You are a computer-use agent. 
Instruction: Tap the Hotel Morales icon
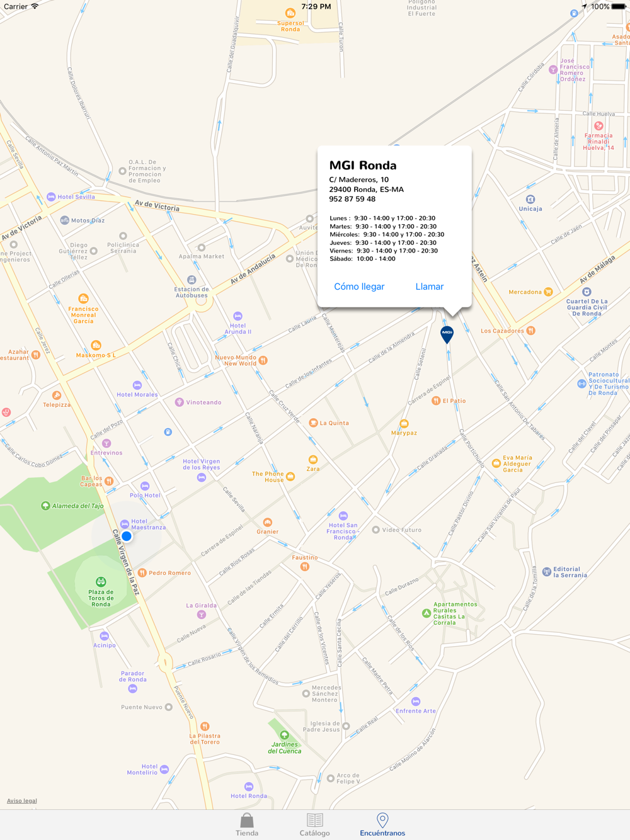pyautogui.click(x=137, y=385)
